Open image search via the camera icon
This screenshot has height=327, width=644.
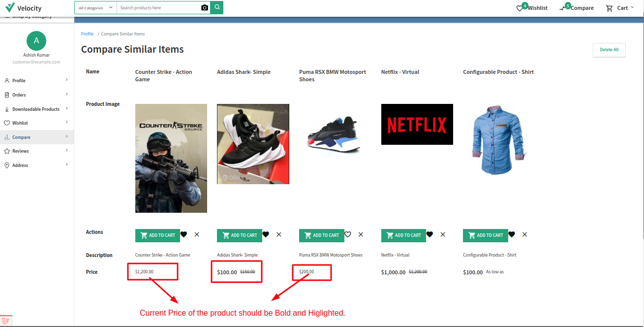(205, 7)
